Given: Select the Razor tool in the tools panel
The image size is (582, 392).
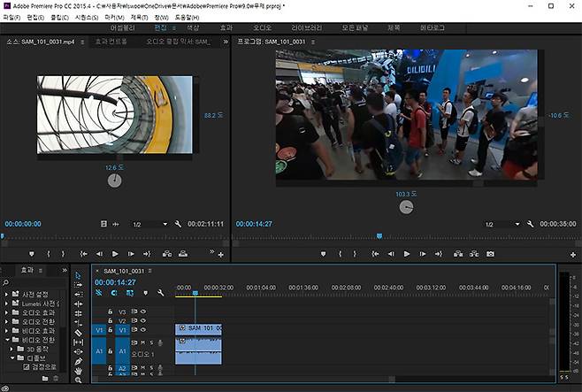Looking at the screenshot, I should [x=79, y=333].
